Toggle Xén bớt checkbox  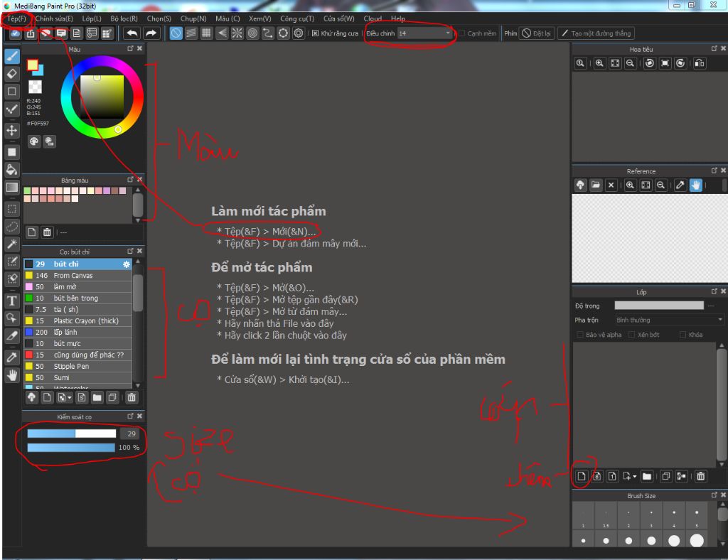631,335
